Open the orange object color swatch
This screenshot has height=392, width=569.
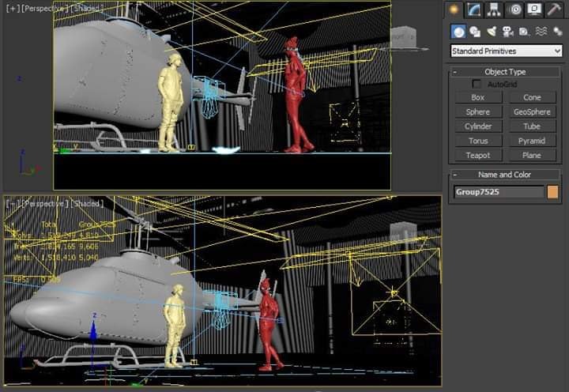click(x=552, y=192)
